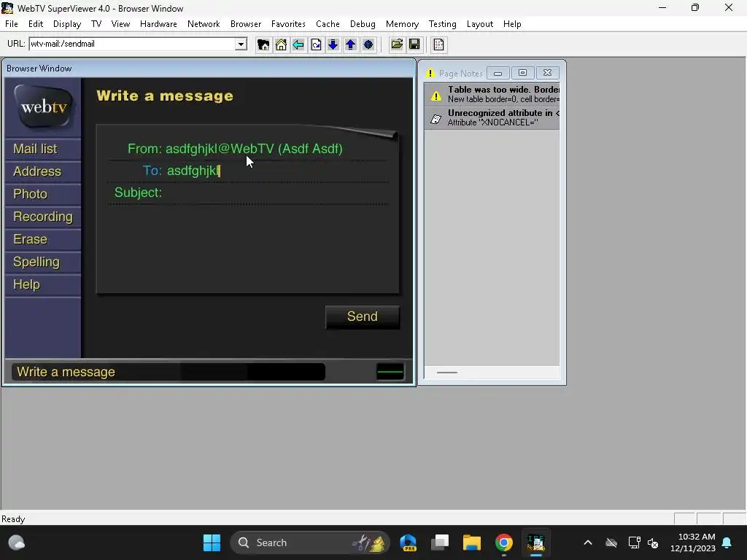Show hidden system tray icons

[588, 542]
